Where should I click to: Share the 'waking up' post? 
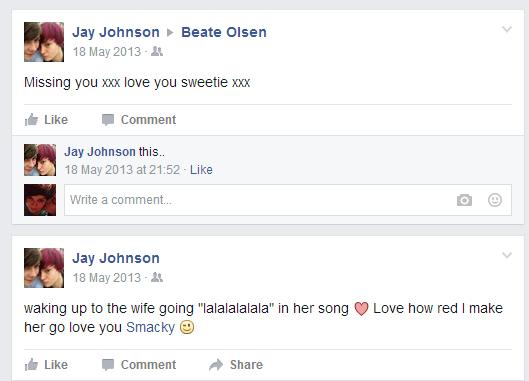point(236,365)
